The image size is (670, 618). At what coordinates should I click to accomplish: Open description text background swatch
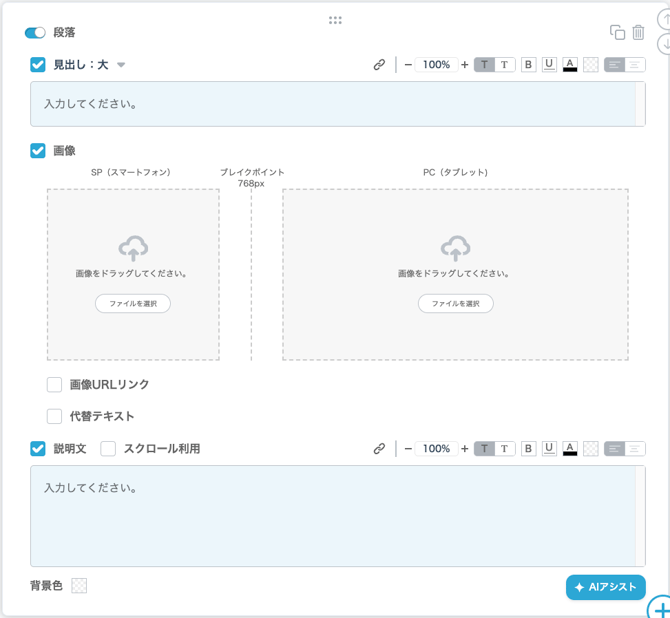pos(591,448)
